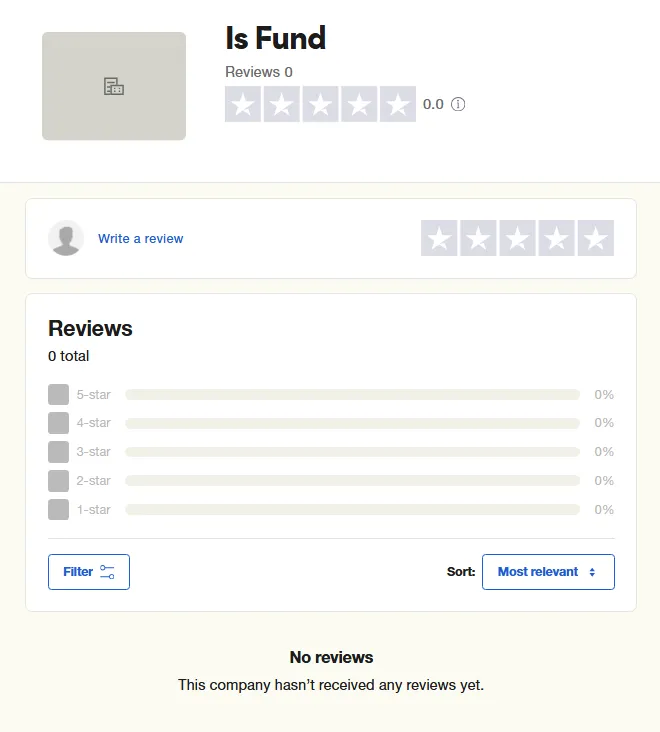The image size is (660, 732).
Task: Check the 5-star filter checkbox
Action: pyautogui.click(x=58, y=395)
